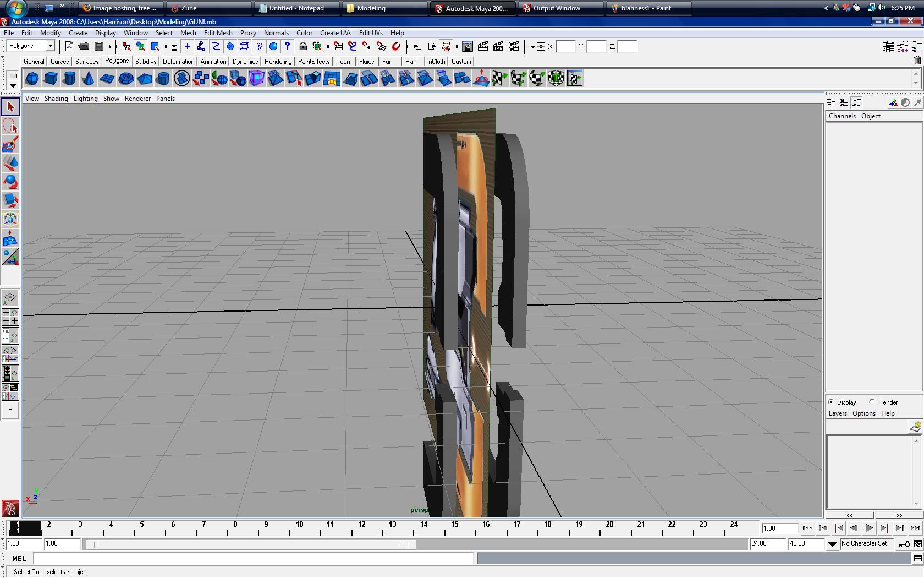Choose the Paint Selection tool

coord(10,145)
